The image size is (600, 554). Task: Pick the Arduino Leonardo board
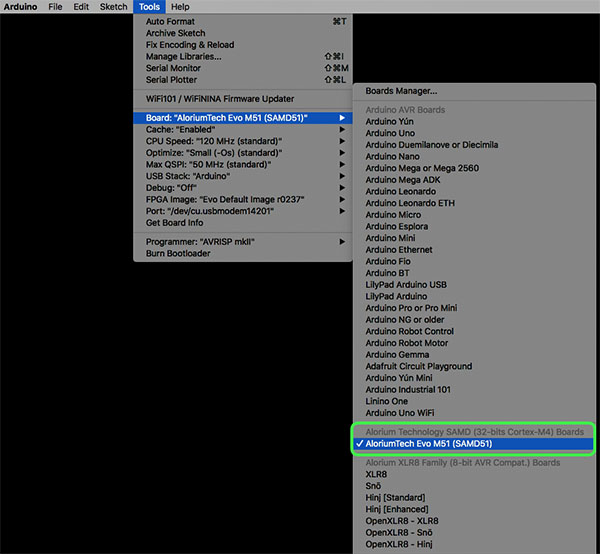pos(474,192)
